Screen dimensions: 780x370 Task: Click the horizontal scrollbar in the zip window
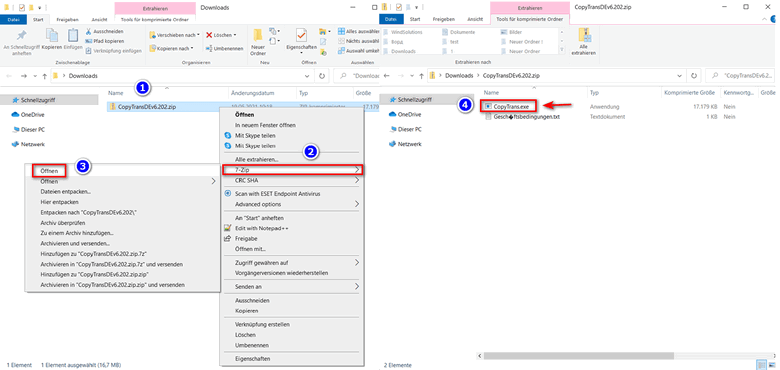[x=579, y=356]
